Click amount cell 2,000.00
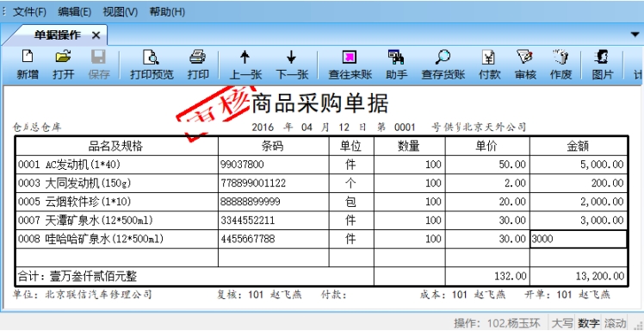Screen dimensions: 644x331 [x=579, y=202]
